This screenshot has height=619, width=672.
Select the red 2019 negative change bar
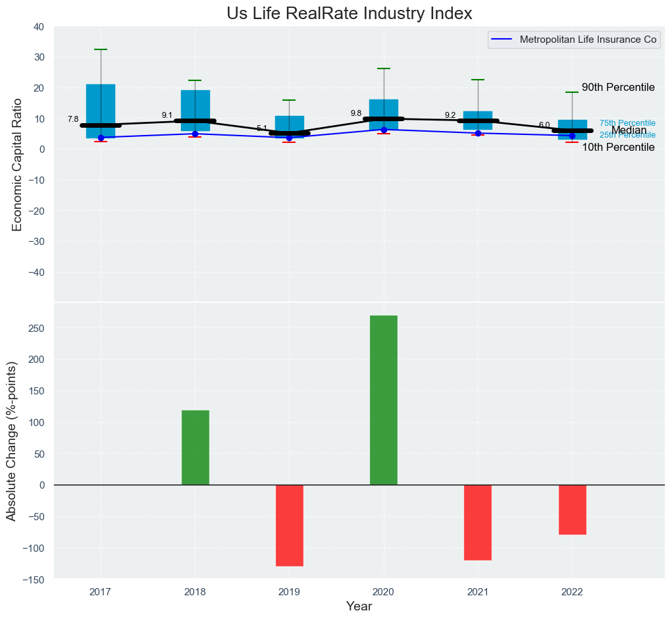(x=289, y=525)
